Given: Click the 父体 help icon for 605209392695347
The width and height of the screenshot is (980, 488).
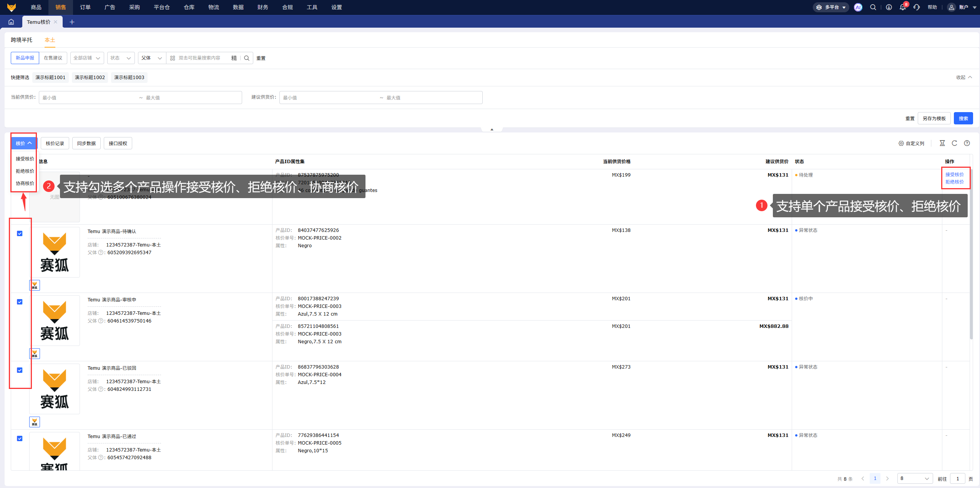Looking at the screenshot, I should point(101,253).
